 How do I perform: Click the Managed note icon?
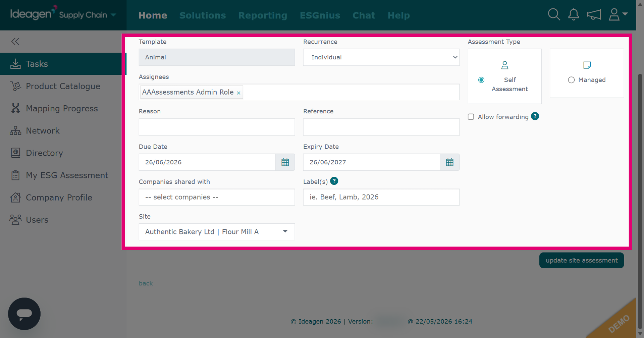(587, 65)
